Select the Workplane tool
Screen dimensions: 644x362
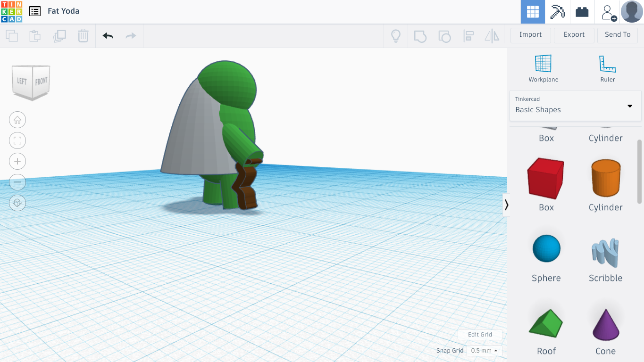point(544,69)
